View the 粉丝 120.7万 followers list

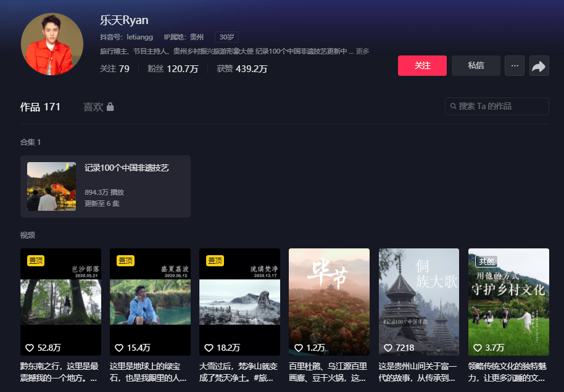(x=173, y=69)
